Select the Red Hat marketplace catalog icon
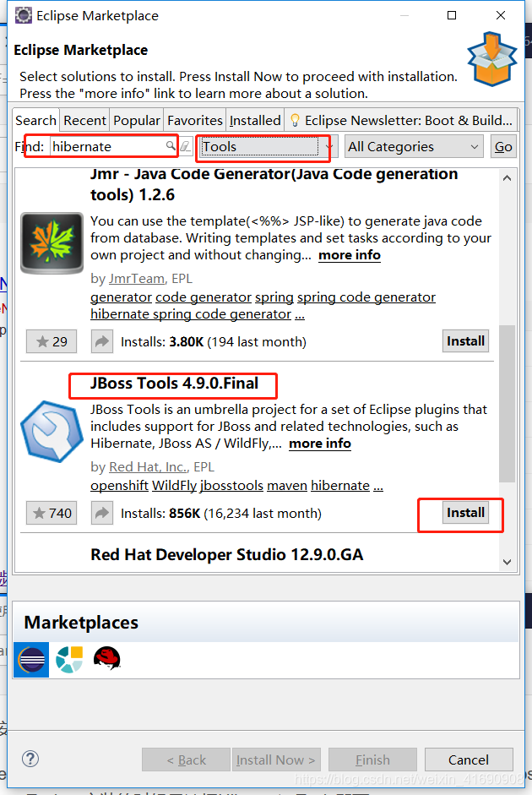Viewport: 532px width, 795px height. (107, 658)
